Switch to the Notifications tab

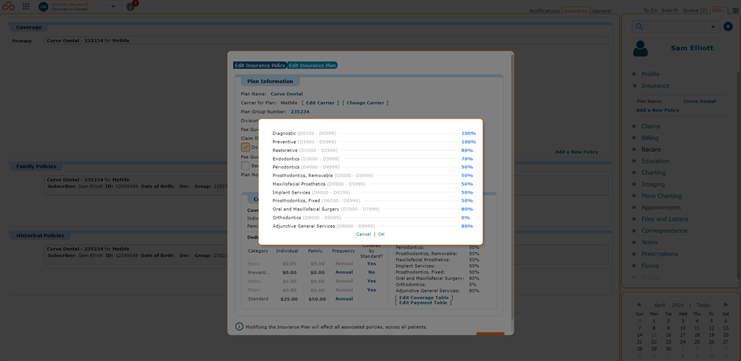[x=544, y=11]
